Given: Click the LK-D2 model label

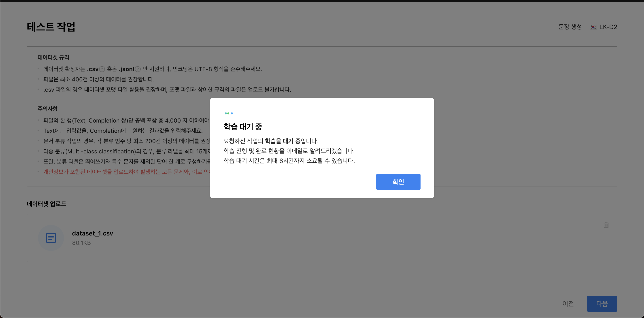Looking at the screenshot, I should coord(608,27).
